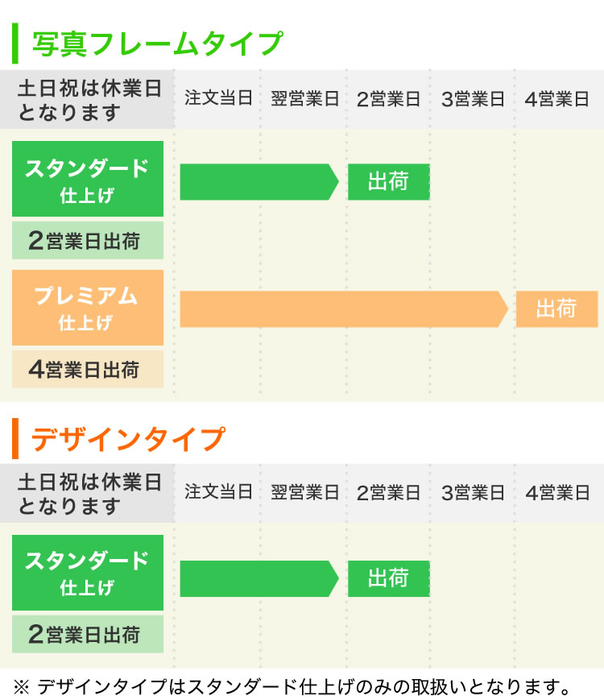Click the orange 出荷 box
The height and width of the screenshot is (700, 604).
coord(556,309)
